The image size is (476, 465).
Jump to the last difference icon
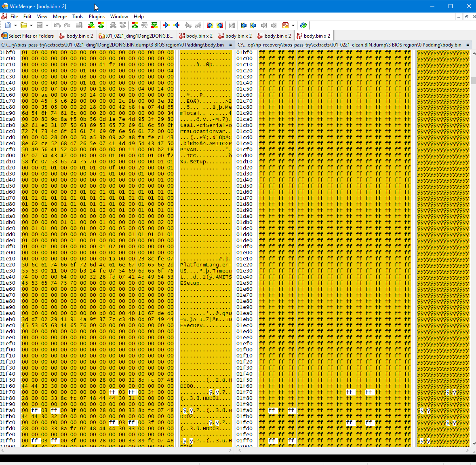pyautogui.click(x=154, y=25)
